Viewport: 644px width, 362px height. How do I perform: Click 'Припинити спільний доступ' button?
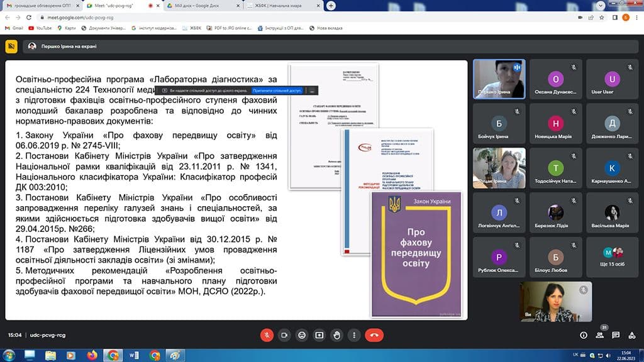point(277,90)
